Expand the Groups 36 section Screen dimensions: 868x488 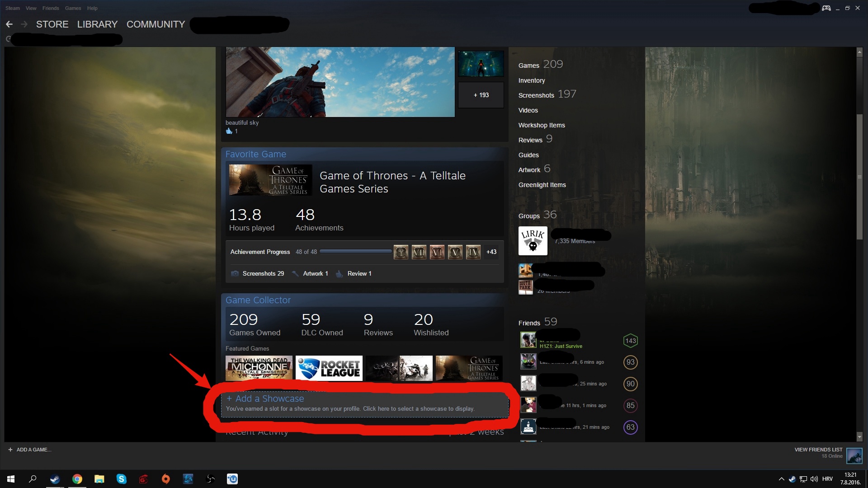pyautogui.click(x=535, y=215)
